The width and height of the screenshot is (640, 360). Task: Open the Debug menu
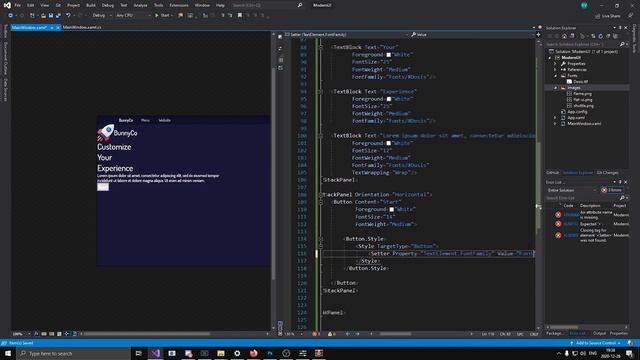tap(108, 5)
